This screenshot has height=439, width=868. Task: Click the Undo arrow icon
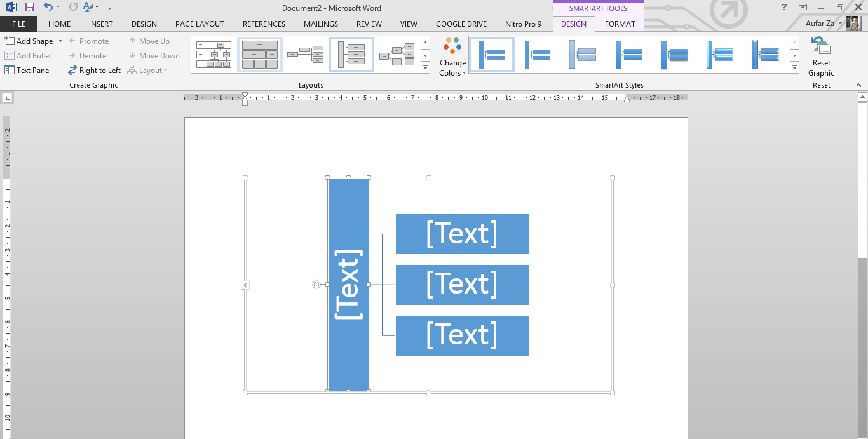coord(48,7)
